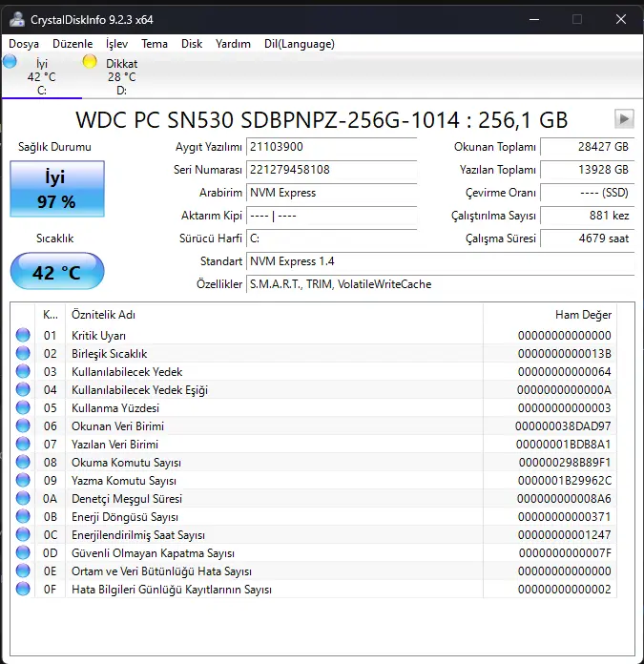The width and height of the screenshot is (644, 664).
Task: Select the Kullanma Yüzdesi attribute name
Action: (115, 408)
